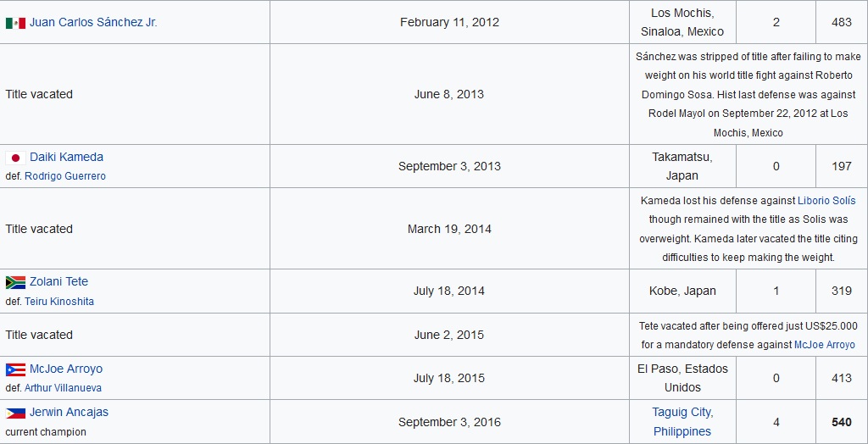The height and width of the screenshot is (444, 868).
Task: Open Juan Carlos Sánchez Jr. link
Action: click(93, 23)
